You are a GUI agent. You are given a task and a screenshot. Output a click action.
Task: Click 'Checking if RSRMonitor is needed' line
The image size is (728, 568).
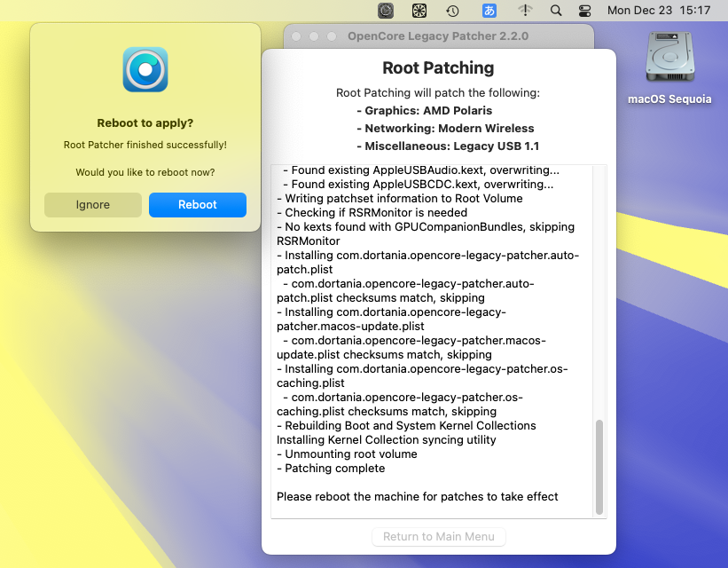click(x=372, y=212)
